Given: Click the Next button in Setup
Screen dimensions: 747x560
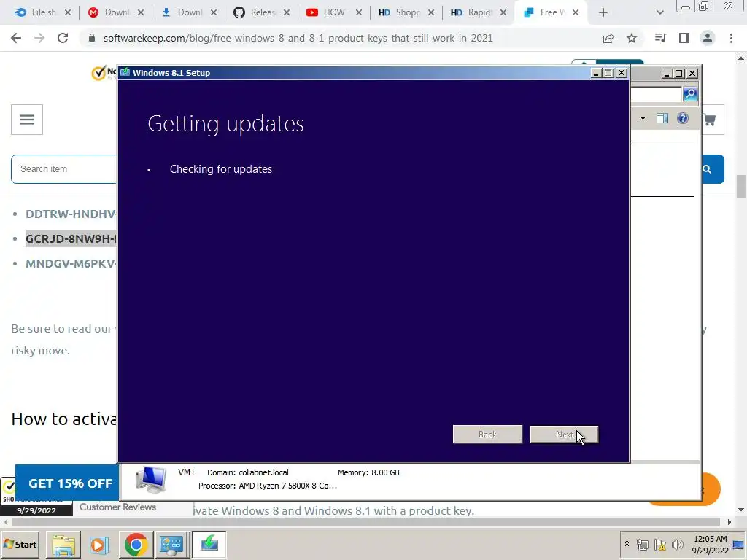Looking at the screenshot, I should pos(564,435).
